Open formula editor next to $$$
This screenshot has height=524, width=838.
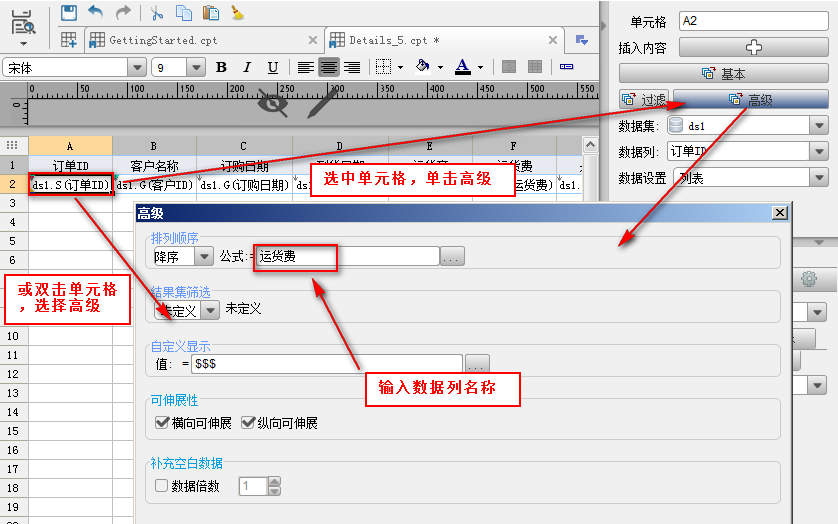coord(477,364)
